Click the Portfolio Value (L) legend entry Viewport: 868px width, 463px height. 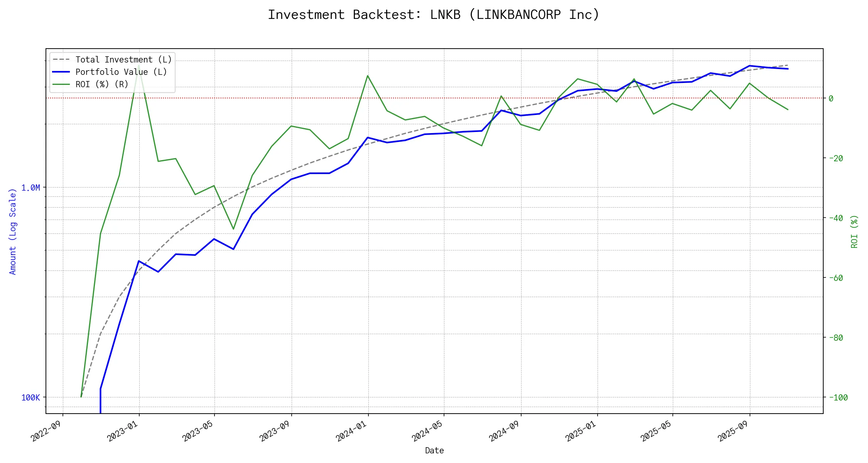[121, 72]
